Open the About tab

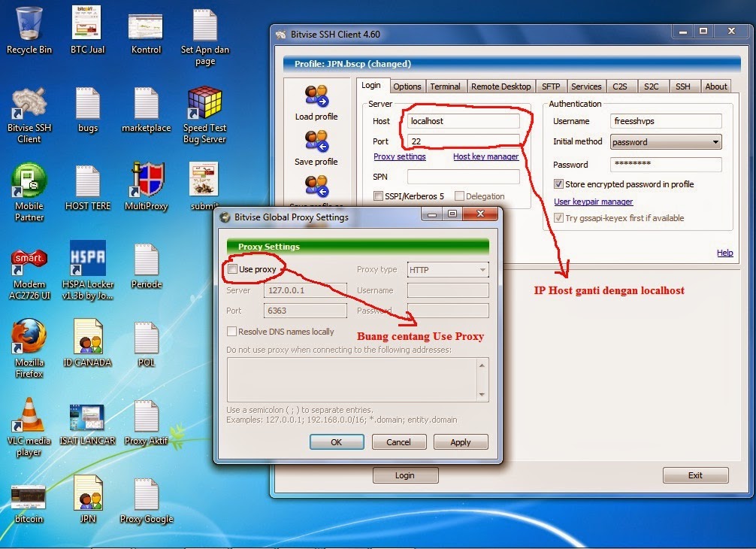pos(716,86)
